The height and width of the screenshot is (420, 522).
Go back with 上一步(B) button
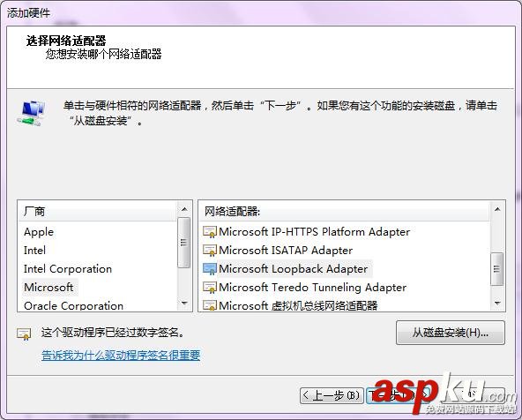[x=332, y=395]
